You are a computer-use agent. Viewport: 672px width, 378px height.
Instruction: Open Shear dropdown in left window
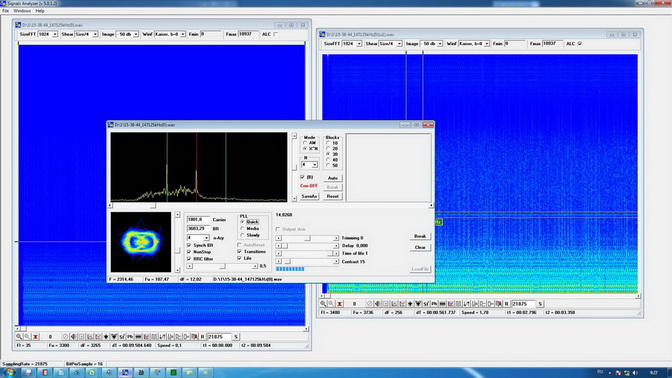point(95,34)
